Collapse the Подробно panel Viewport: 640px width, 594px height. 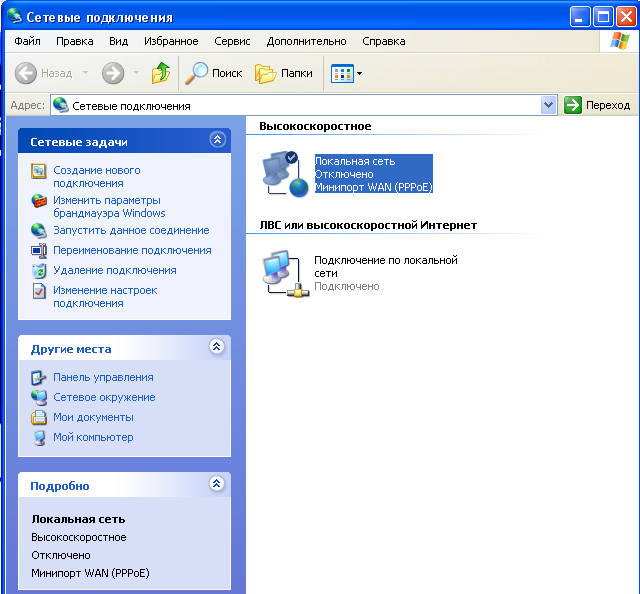click(x=217, y=483)
